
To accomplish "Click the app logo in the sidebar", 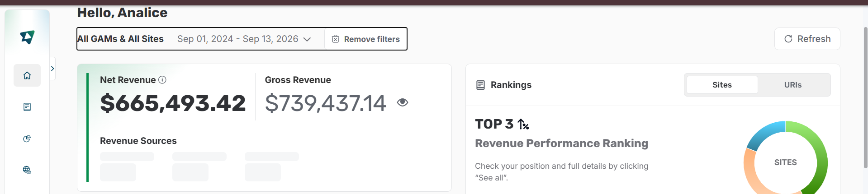I will coord(27,37).
